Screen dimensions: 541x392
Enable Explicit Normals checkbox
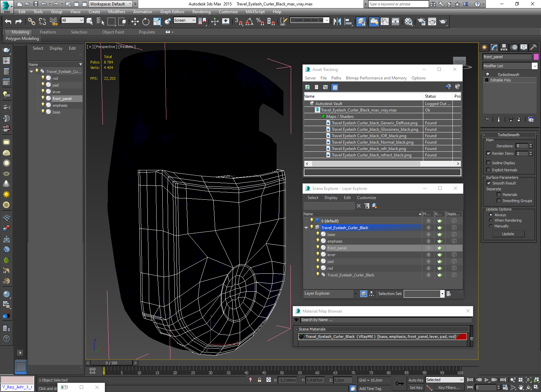[488, 170]
